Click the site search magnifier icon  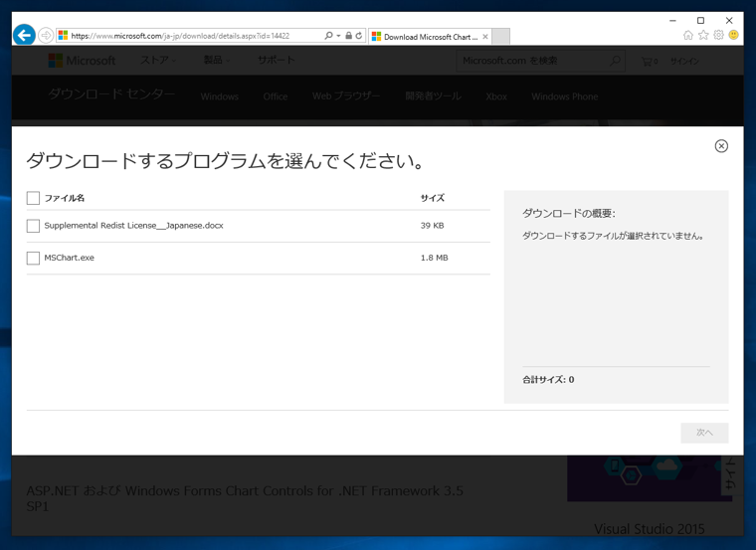point(615,61)
